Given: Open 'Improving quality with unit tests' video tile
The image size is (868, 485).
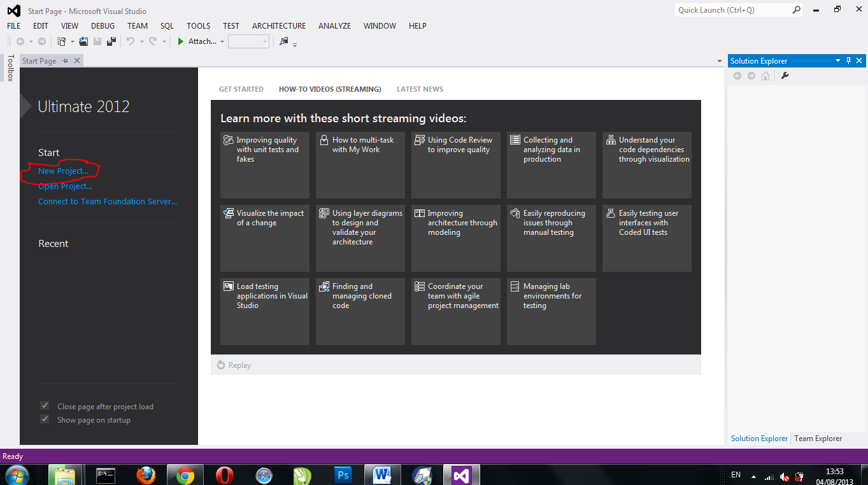Looking at the screenshot, I should pos(265,165).
